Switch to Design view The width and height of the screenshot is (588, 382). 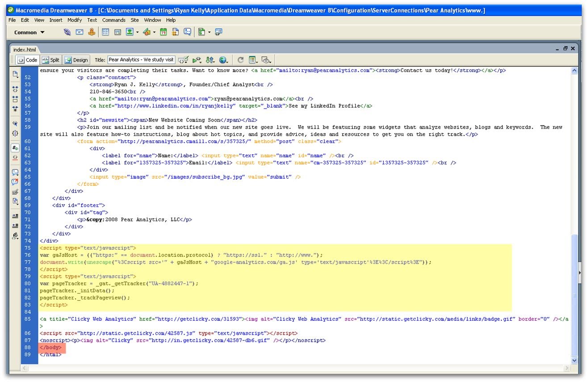76,60
